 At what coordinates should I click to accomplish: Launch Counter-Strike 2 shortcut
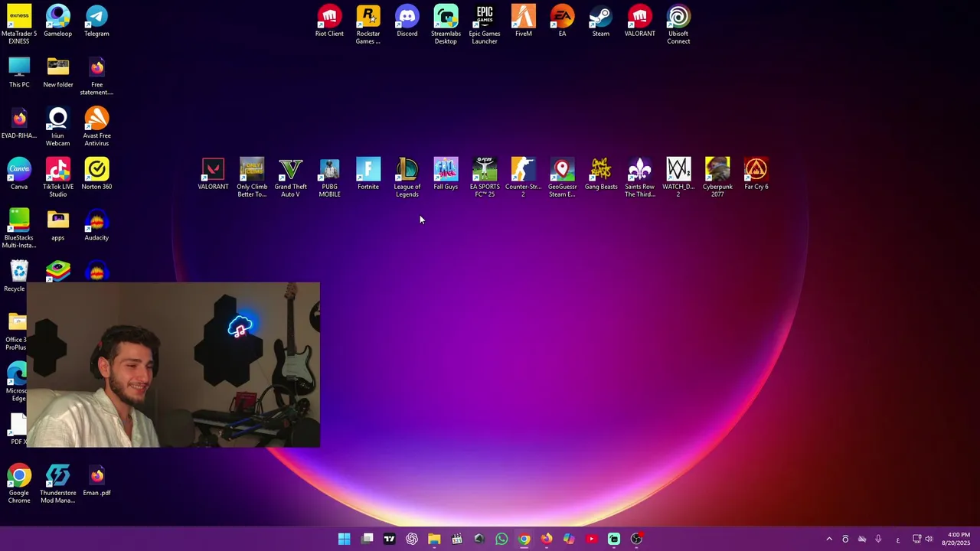coord(523,178)
